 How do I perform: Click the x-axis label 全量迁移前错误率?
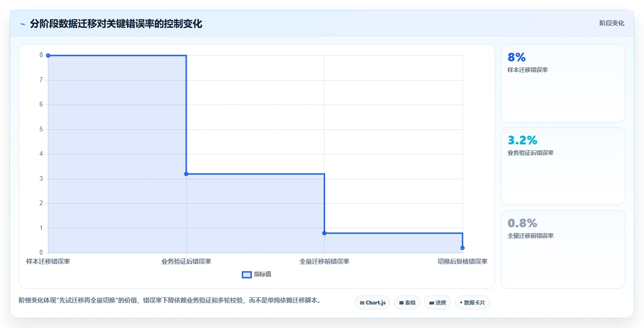[324, 261]
